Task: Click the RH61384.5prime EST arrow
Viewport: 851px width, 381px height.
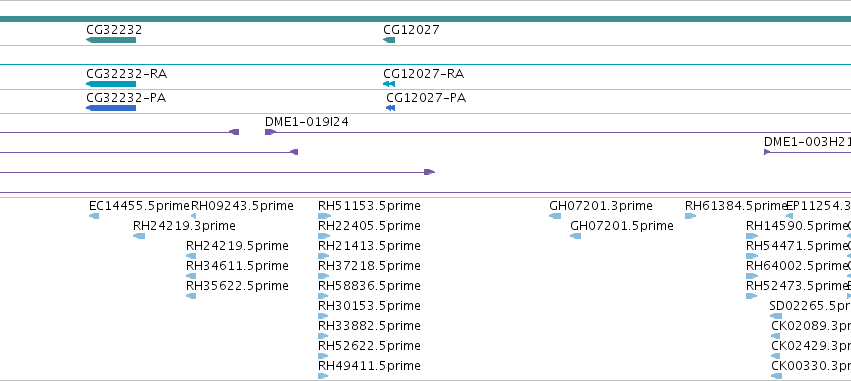Action: point(690,216)
